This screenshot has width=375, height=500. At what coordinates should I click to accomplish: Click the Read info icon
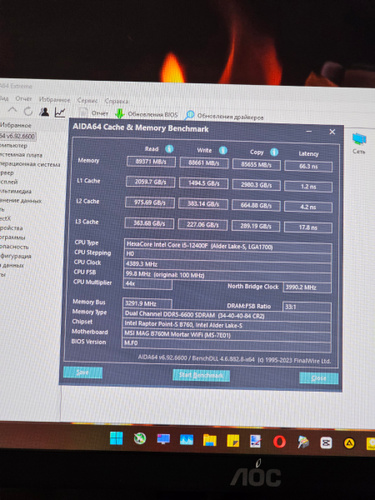click(169, 149)
